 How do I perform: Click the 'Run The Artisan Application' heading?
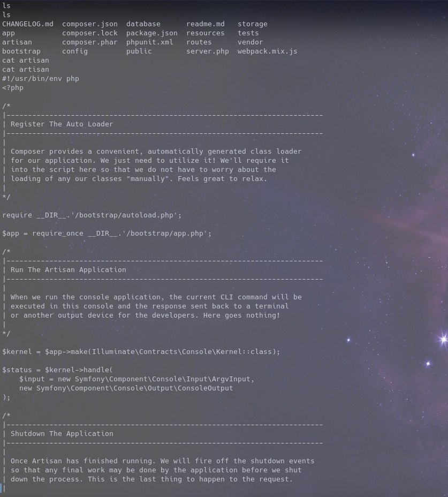pyautogui.click(x=68, y=270)
